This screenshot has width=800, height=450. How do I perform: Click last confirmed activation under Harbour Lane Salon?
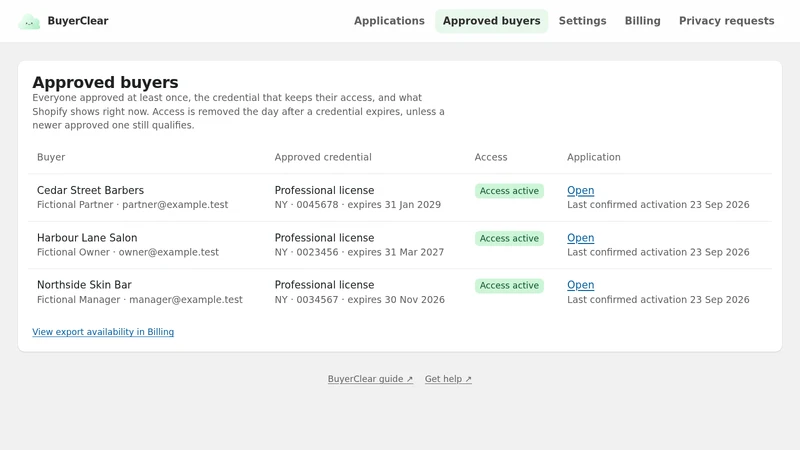pos(658,252)
